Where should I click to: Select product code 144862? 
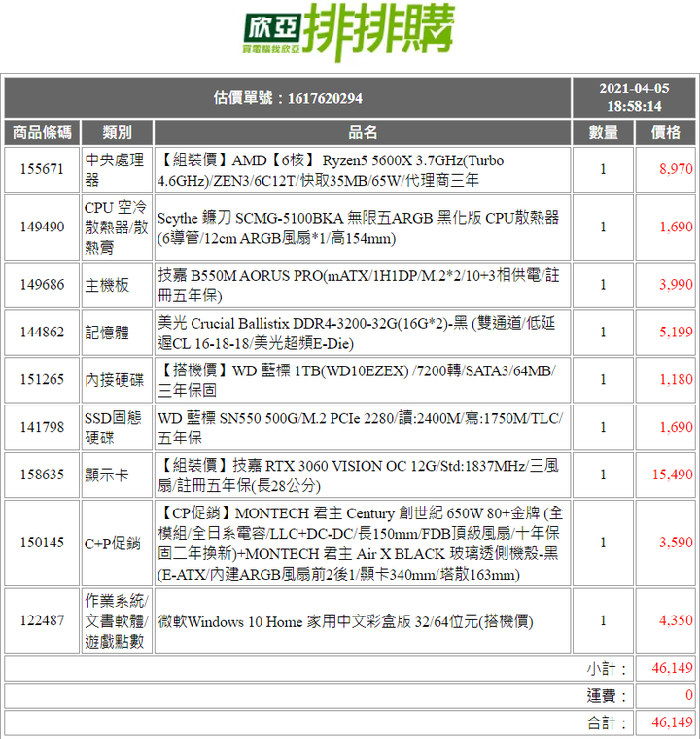[42, 333]
